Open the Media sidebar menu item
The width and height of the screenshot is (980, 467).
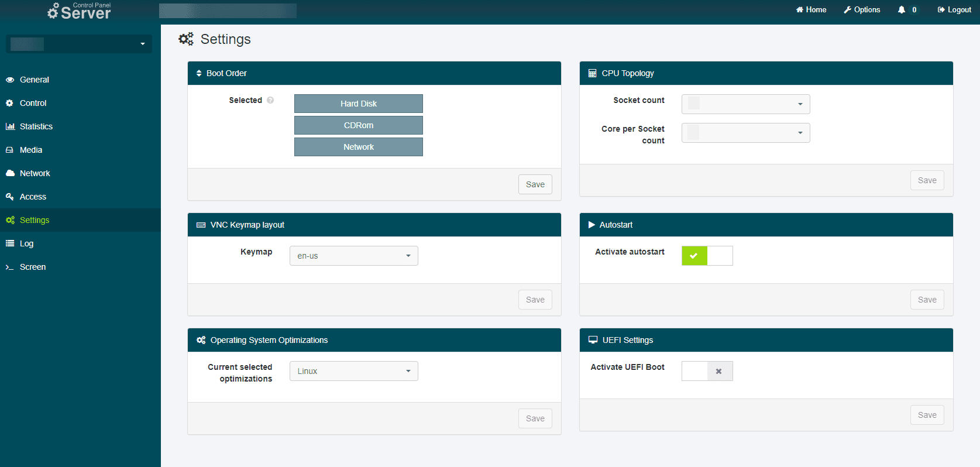click(31, 150)
